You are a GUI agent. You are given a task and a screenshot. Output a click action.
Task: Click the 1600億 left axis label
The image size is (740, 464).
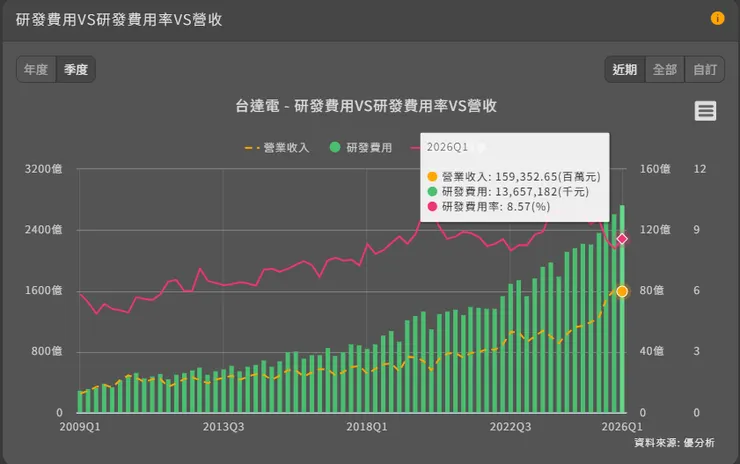tap(43, 291)
